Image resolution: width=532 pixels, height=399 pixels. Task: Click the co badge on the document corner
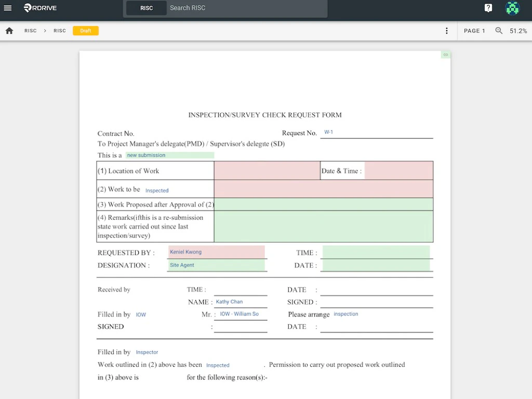[x=445, y=54]
